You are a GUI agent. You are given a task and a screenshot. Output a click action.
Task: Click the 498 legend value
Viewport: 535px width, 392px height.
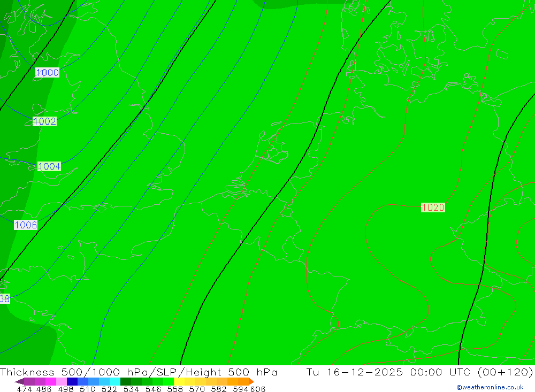coord(66,389)
